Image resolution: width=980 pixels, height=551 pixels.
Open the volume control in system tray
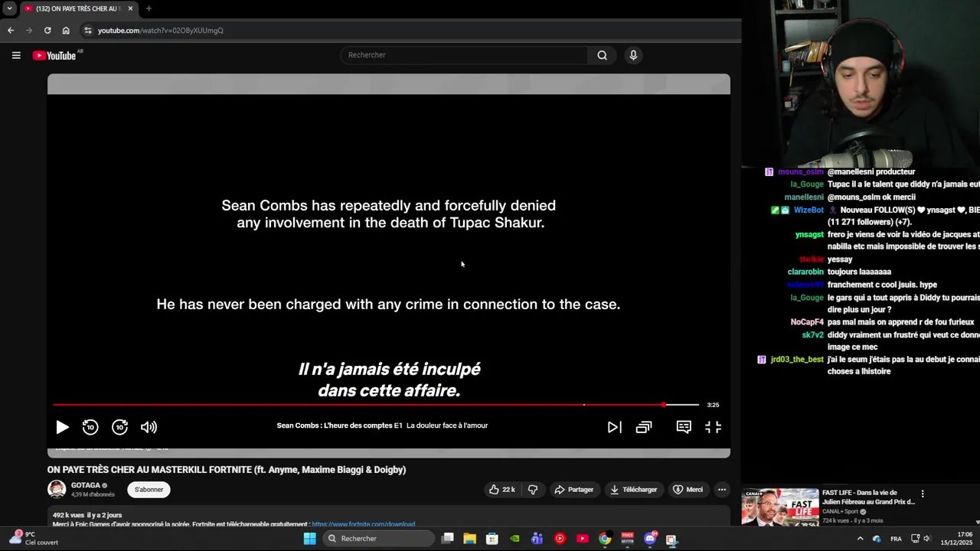tap(926, 539)
